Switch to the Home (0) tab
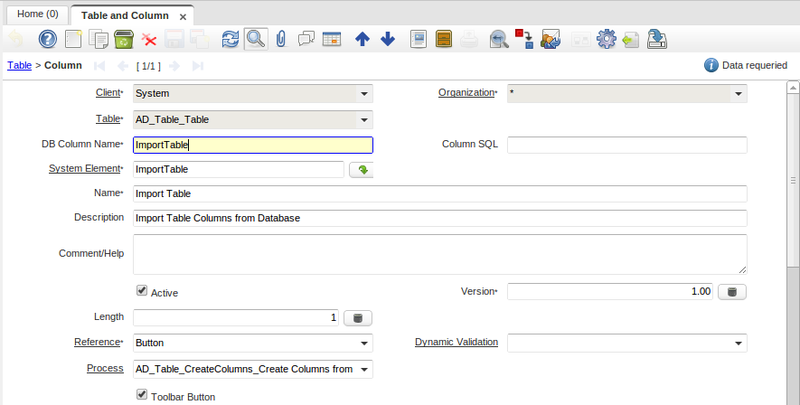Screen dimensions: 800x405 35,15
